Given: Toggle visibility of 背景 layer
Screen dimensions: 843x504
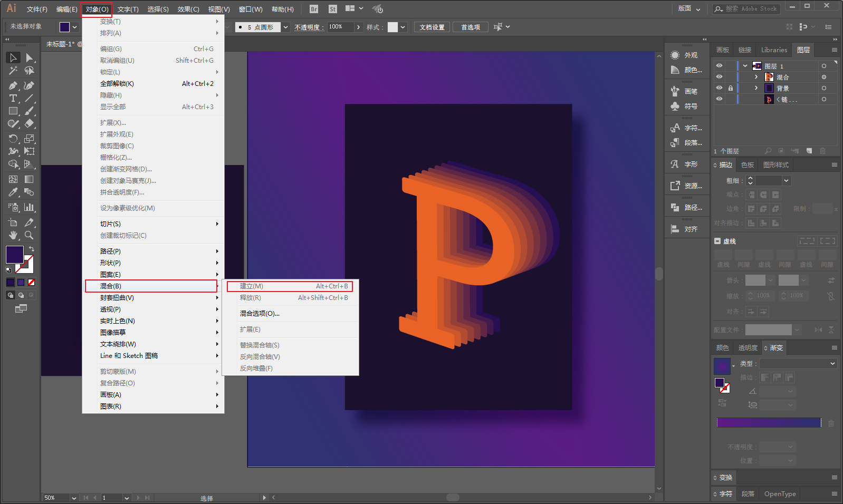Looking at the screenshot, I should click(x=719, y=88).
